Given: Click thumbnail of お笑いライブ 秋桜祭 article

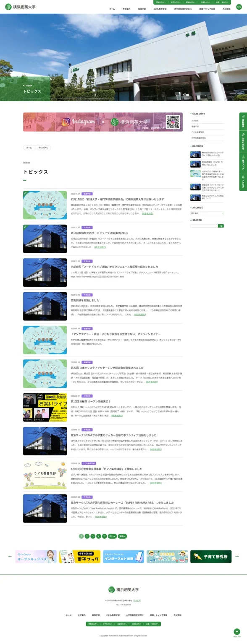Looking at the screenshot, I should pos(45,407).
